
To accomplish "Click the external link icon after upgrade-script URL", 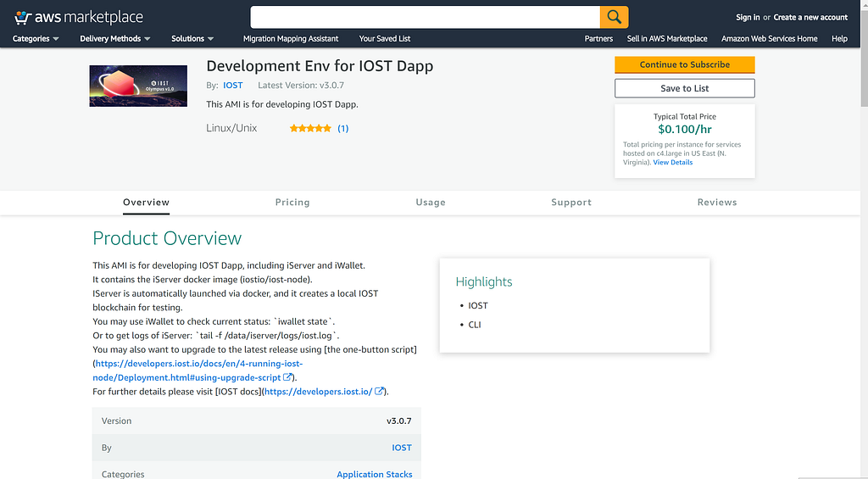I will pos(288,377).
